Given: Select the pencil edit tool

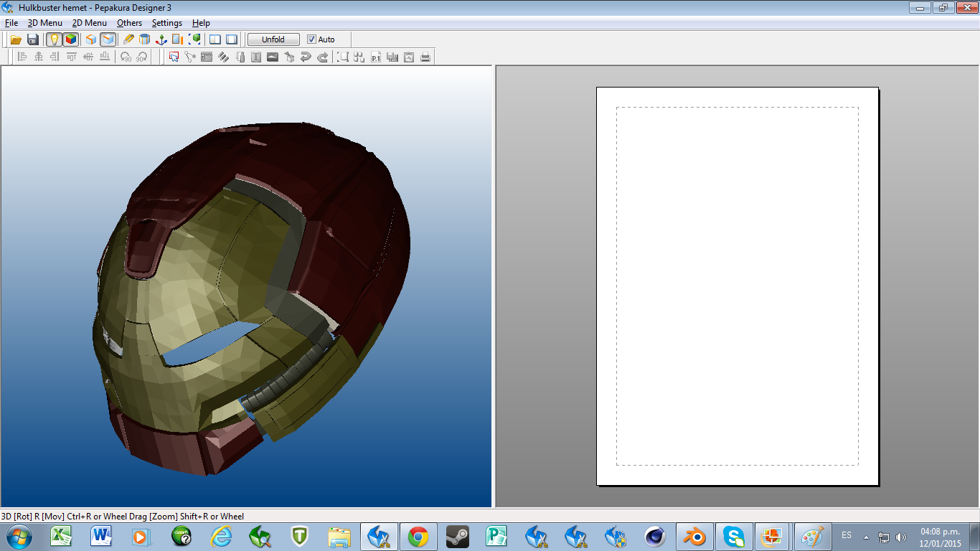Looking at the screenshot, I should pos(128,39).
